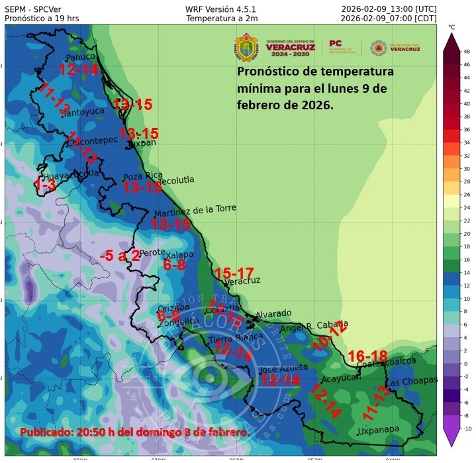
Task: Select the light yellow 24-degree color band
Action: tap(452, 200)
